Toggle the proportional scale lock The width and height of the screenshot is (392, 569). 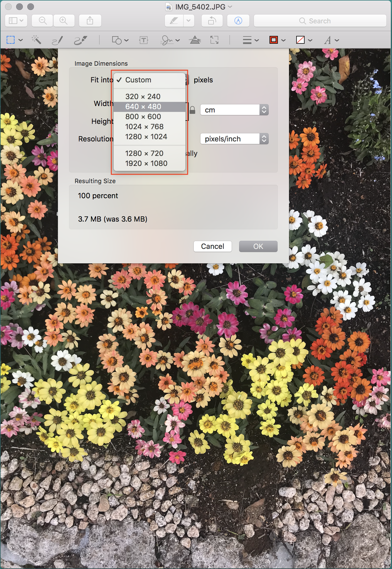point(192,110)
